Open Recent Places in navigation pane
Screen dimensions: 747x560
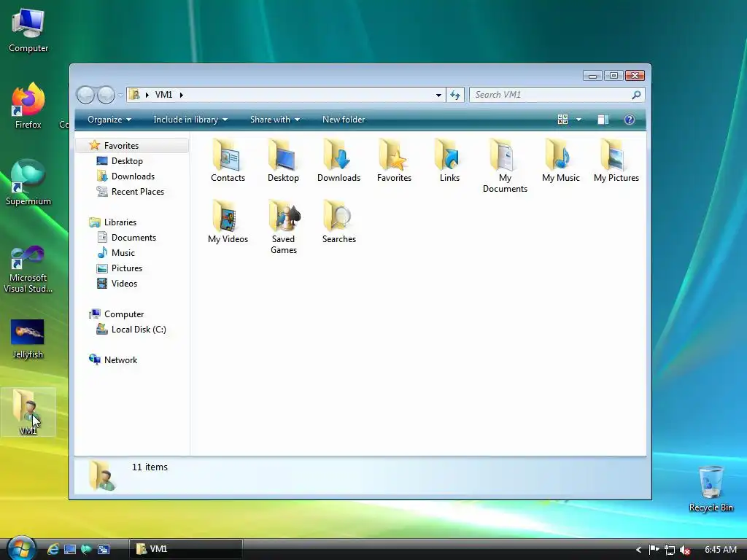137,192
